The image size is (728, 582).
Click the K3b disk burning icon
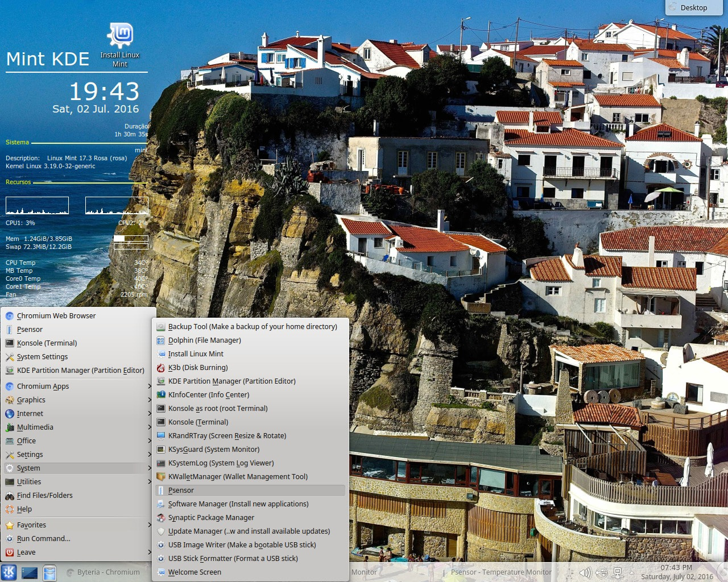161,368
